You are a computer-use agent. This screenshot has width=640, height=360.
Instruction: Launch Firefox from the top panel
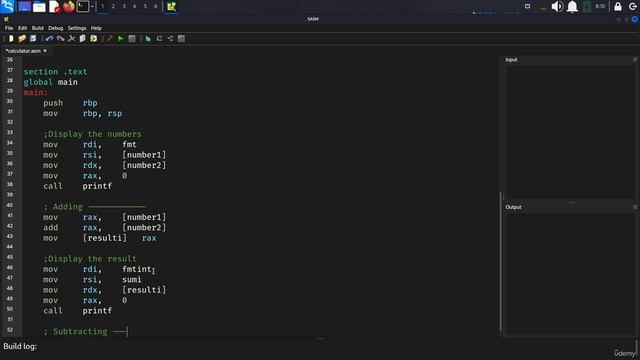[x=69, y=6]
